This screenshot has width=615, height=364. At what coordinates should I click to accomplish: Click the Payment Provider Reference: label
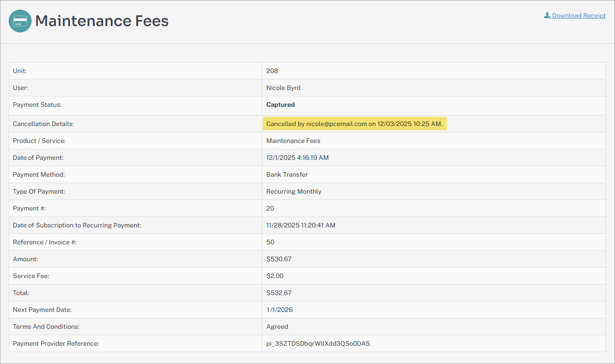pyautogui.click(x=56, y=343)
